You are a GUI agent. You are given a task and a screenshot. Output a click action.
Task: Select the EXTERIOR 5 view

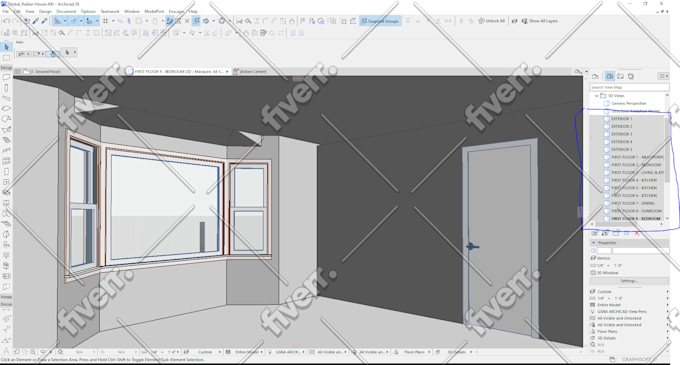coord(621,149)
